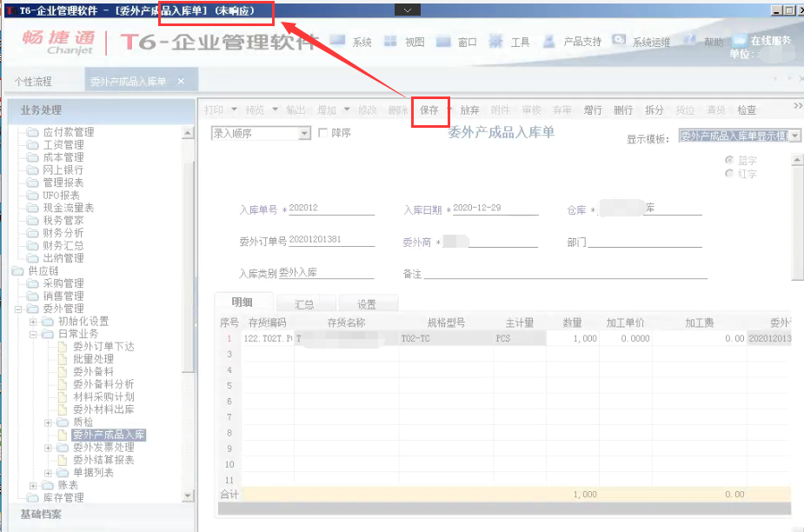Open the 视图 menu icon
The height and width of the screenshot is (532, 804).
pyautogui.click(x=390, y=41)
